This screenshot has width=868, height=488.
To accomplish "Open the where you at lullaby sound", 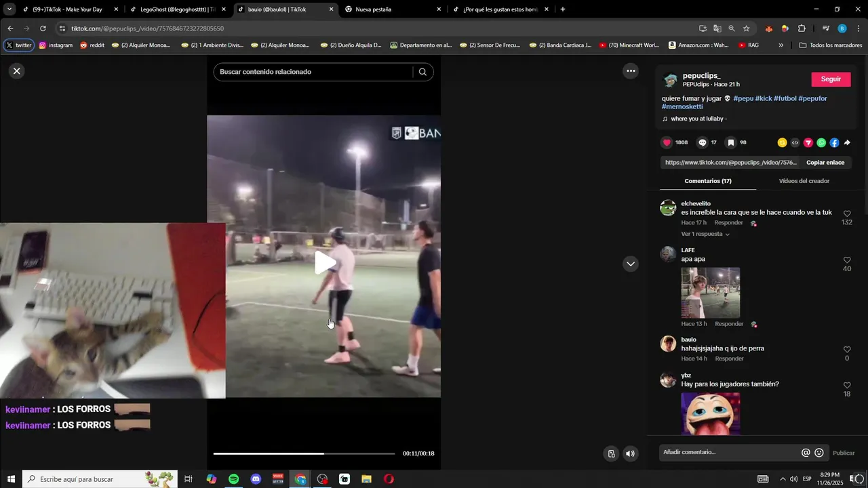I will point(698,119).
